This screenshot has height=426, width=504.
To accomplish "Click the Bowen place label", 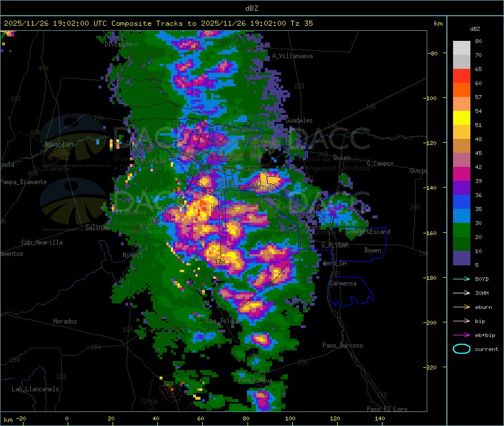I will click(x=373, y=250).
